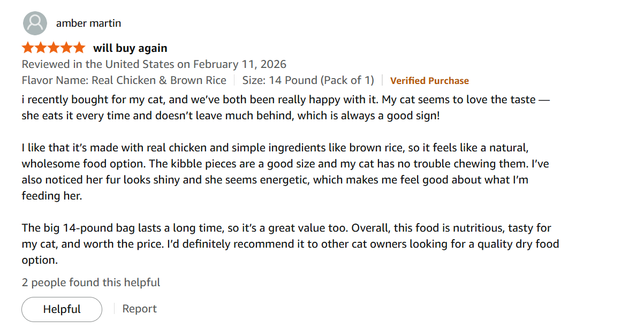Viewport: 644px width, 329px height.
Task: Click the Flavor Name label
Action: click(x=57, y=80)
